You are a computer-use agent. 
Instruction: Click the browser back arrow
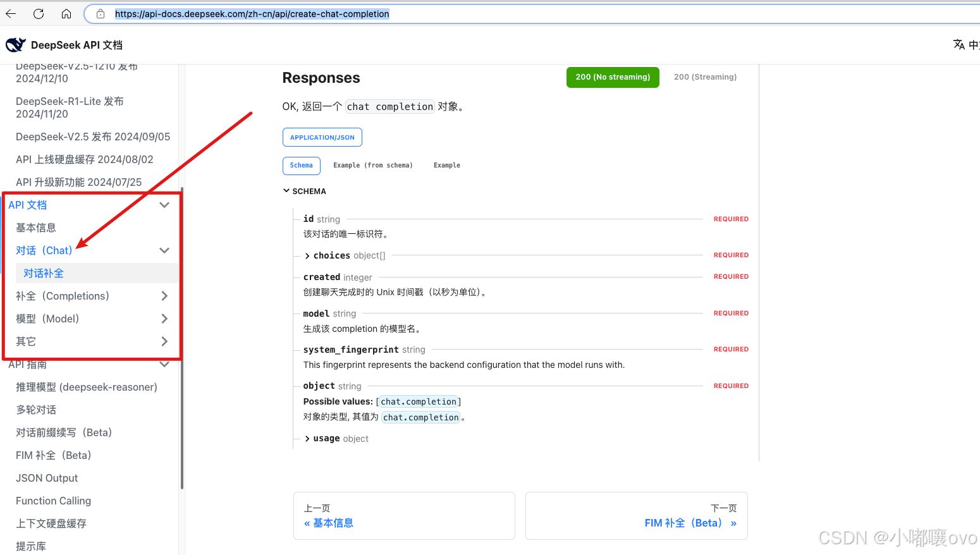click(x=11, y=14)
